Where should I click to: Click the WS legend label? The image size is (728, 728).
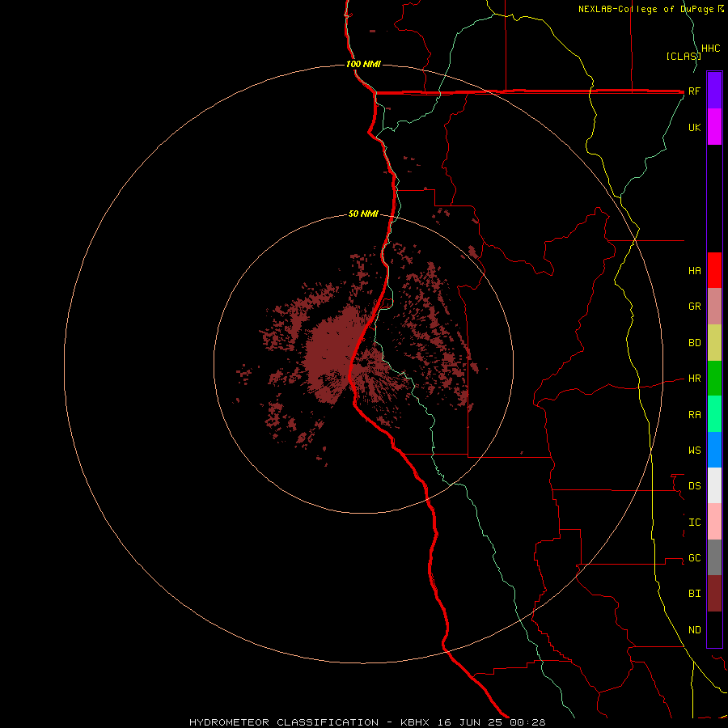tap(694, 451)
